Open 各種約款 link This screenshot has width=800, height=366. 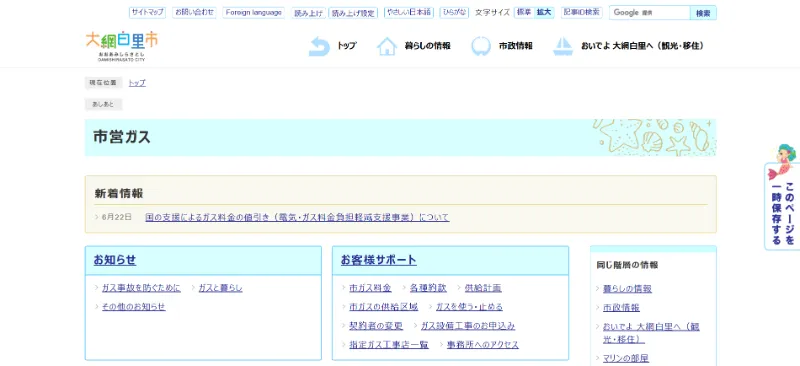point(428,288)
